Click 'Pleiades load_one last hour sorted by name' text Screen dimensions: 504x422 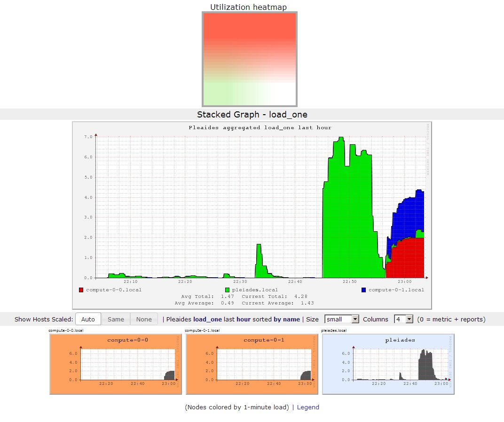(233, 319)
